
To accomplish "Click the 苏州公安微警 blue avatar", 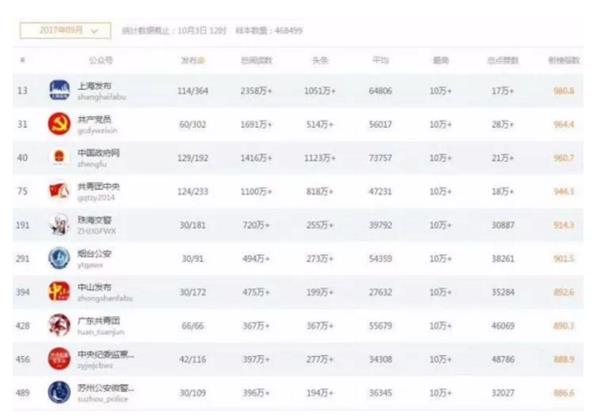I will pos(59,392).
